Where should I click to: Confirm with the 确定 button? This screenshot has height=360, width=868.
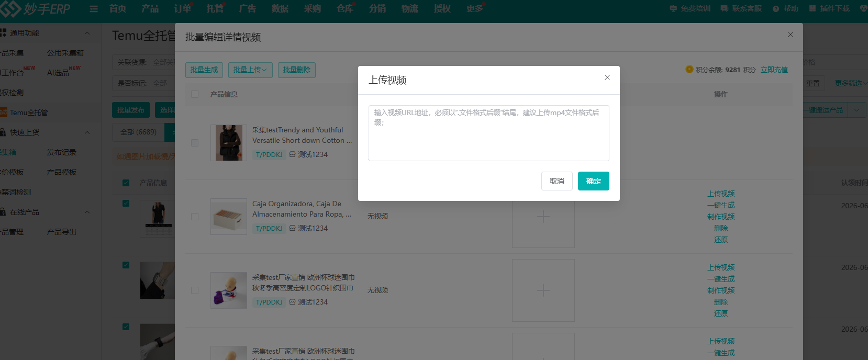[x=594, y=181]
